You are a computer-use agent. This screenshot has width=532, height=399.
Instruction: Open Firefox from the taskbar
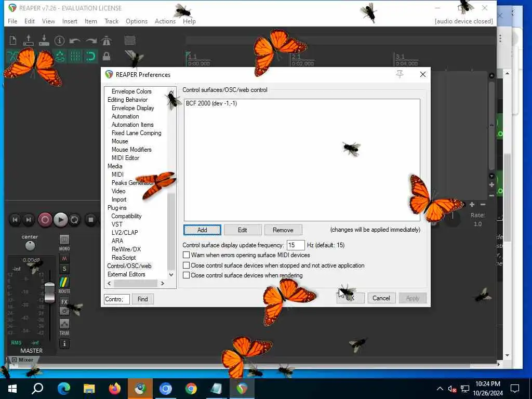[115, 389]
